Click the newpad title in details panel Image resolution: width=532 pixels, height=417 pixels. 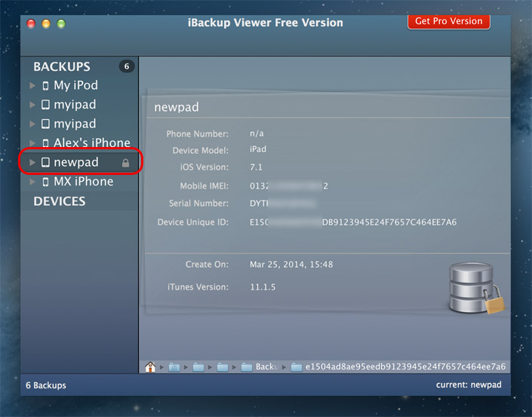click(177, 107)
